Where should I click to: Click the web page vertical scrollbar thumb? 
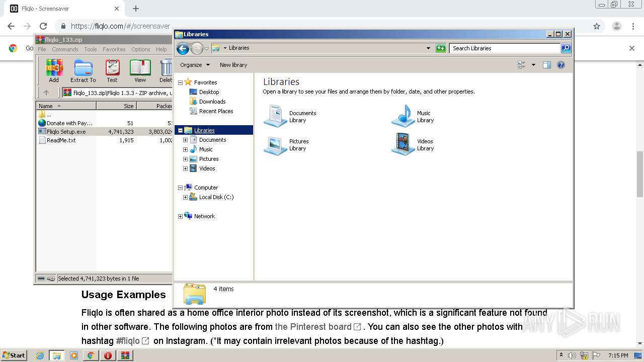(x=640, y=174)
